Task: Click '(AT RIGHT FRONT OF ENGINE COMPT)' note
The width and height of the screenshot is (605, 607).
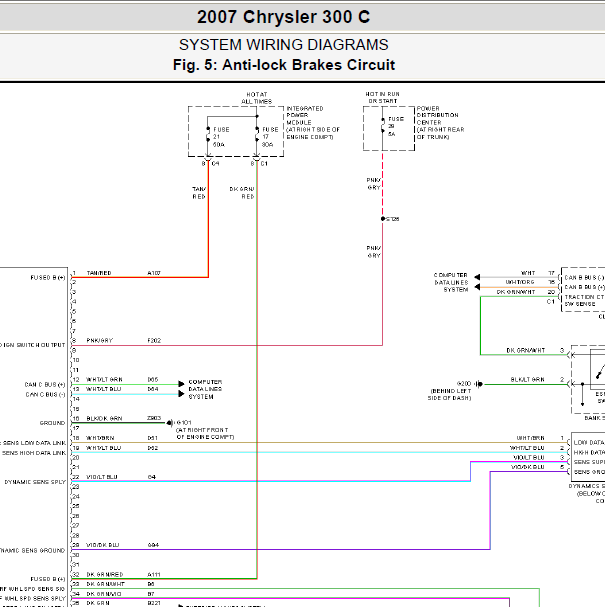Action: pyautogui.click(x=205, y=434)
